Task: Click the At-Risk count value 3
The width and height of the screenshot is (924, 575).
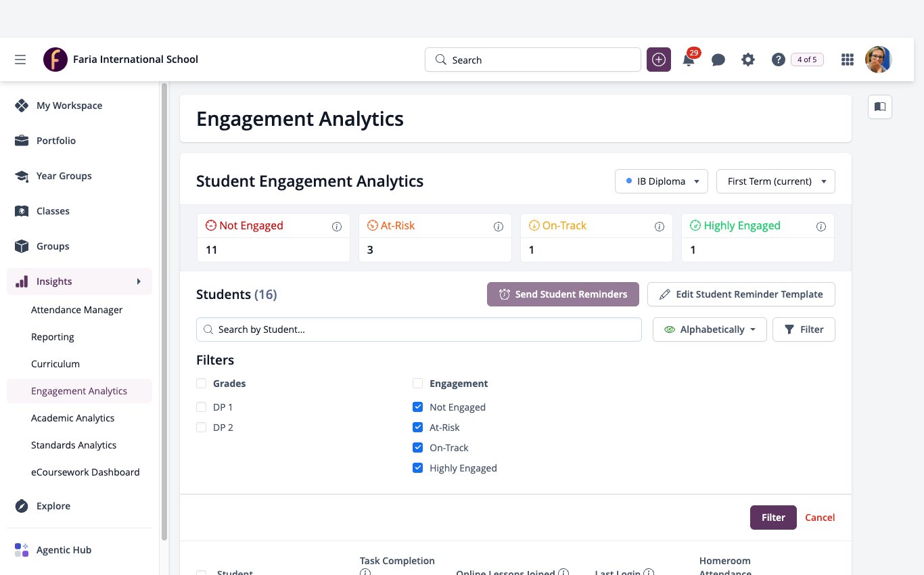Action: coord(370,250)
